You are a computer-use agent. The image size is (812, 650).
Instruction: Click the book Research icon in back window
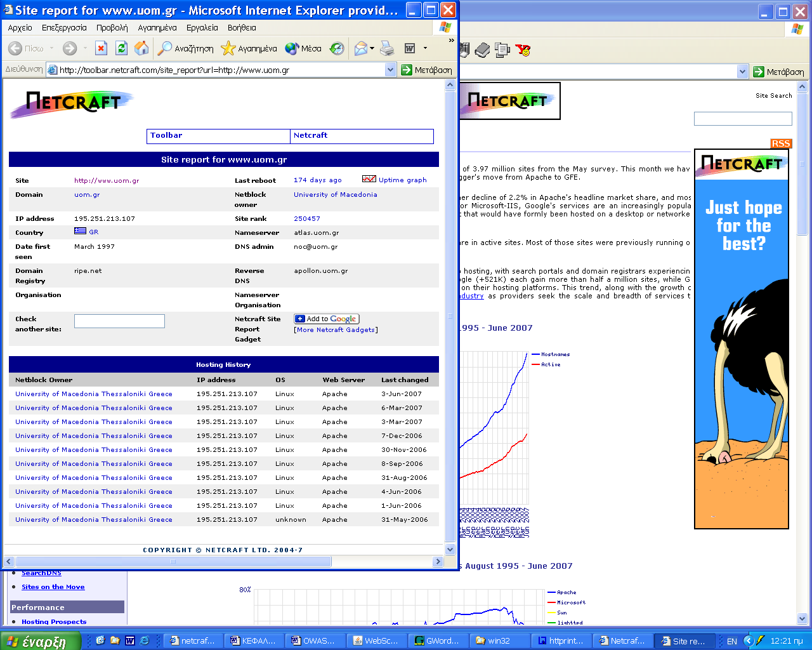483,50
